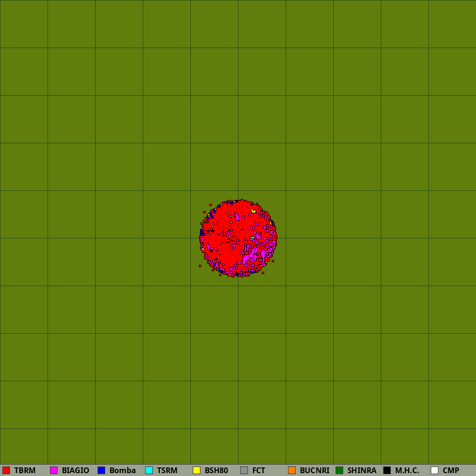Click the Bomba name in legend
Screen dimensions: 476x476
122,470
